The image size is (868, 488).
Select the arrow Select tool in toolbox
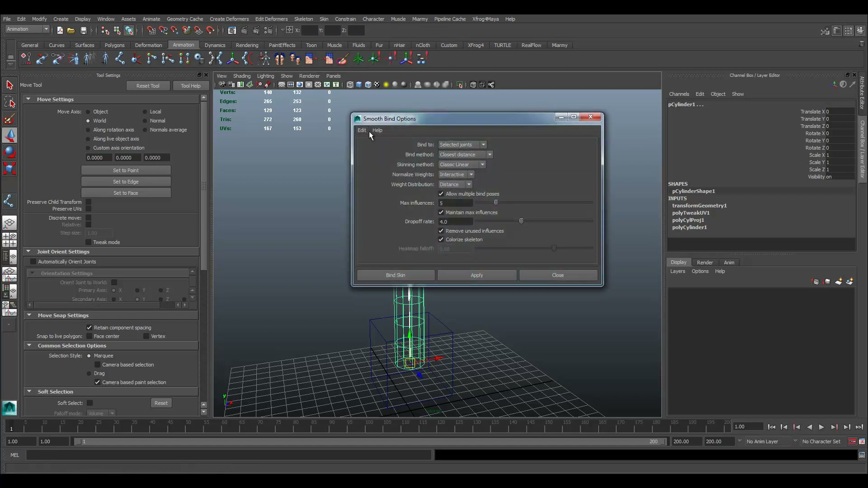[9, 85]
